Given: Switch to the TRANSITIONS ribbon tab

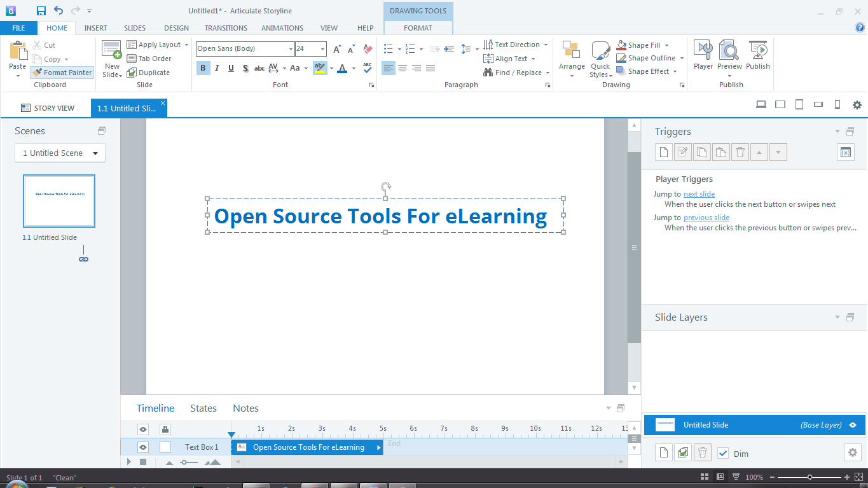Looking at the screenshot, I should pyautogui.click(x=226, y=28).
